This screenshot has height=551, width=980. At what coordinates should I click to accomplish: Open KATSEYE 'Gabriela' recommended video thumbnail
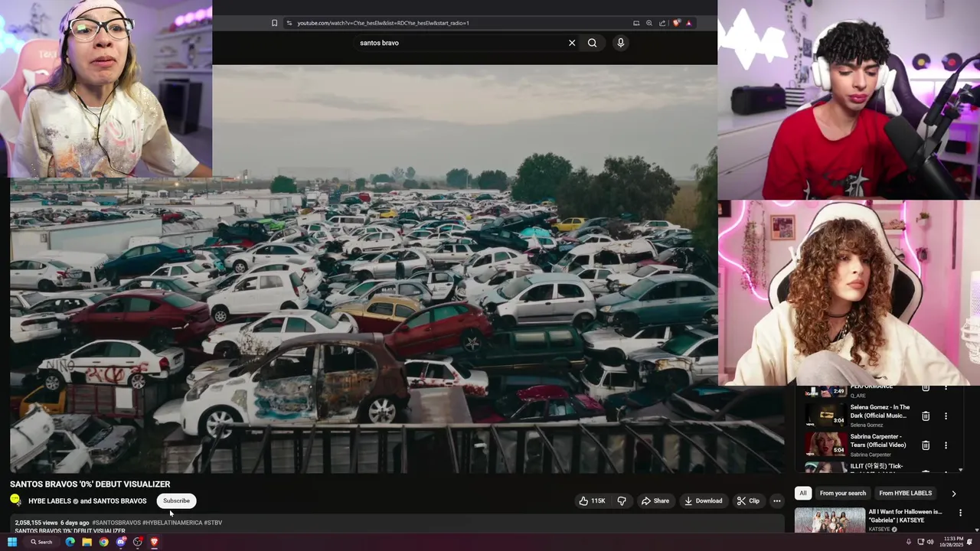(829, 520)
